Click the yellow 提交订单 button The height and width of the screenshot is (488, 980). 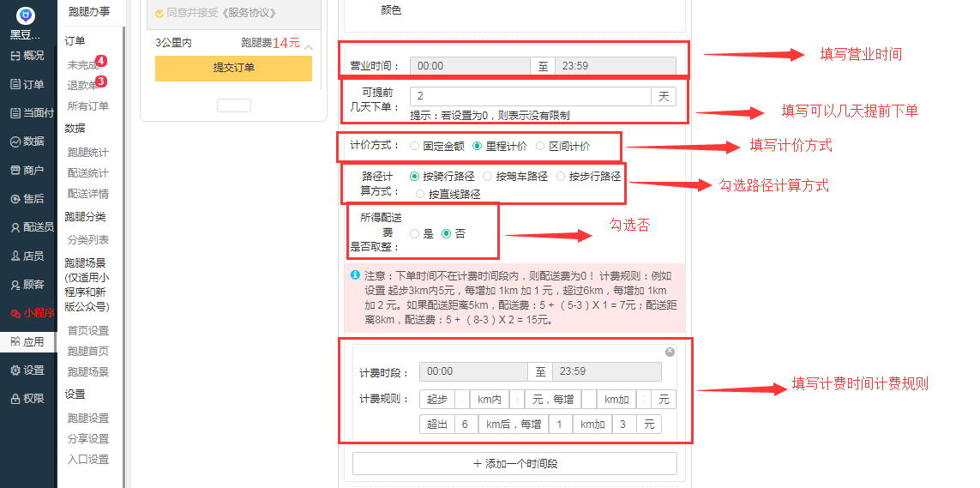pyautogui.click(x=234, y=68)
